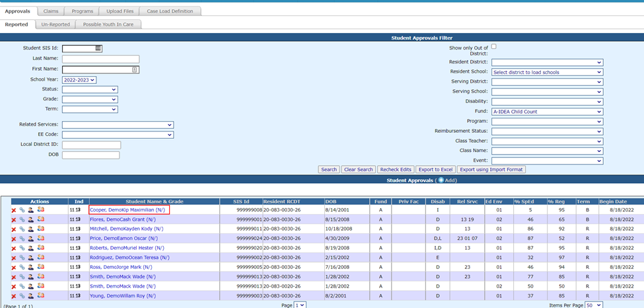Screen dimensions: 644x308
Task: Open the Event dropdown
Action: click(547, 161)
